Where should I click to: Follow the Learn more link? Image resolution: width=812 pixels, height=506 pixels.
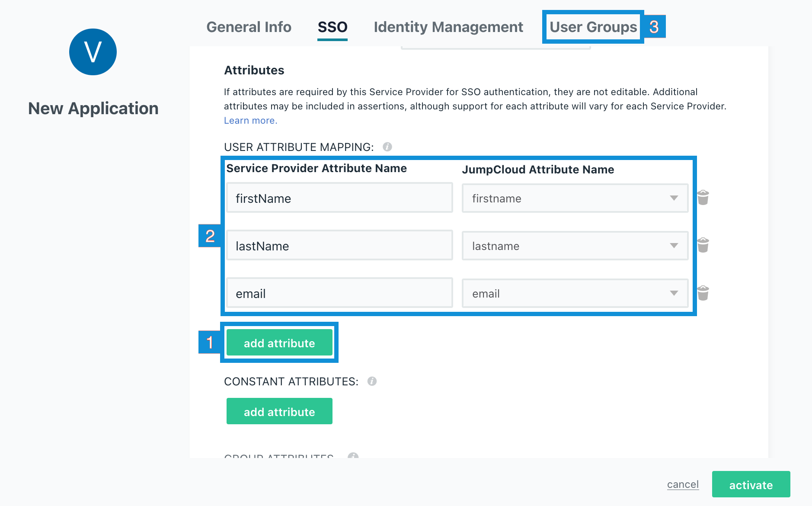[x=250, y=121]
